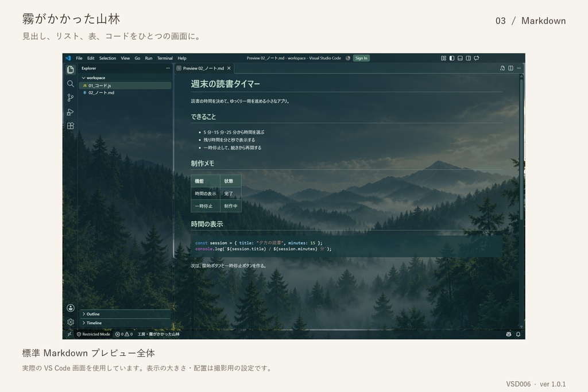Open Explorer Views and More Actions ellipsis

click(168, 68)
